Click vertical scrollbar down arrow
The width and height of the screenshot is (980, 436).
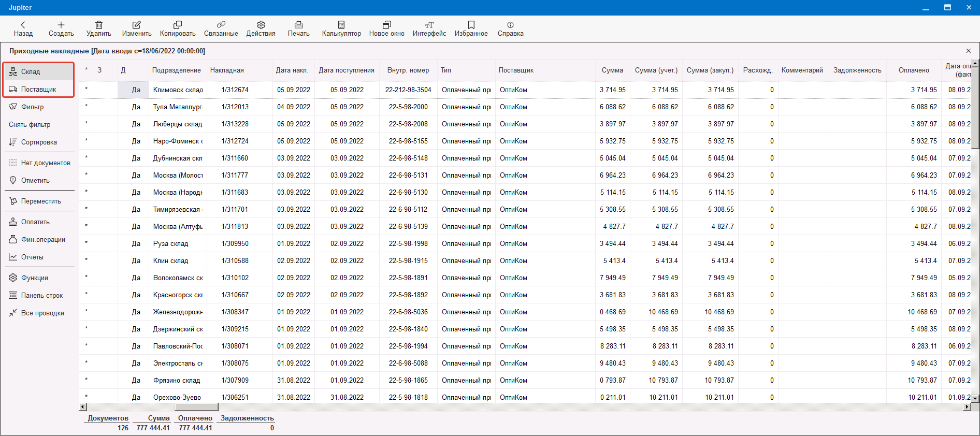click(x=975, y=398)
